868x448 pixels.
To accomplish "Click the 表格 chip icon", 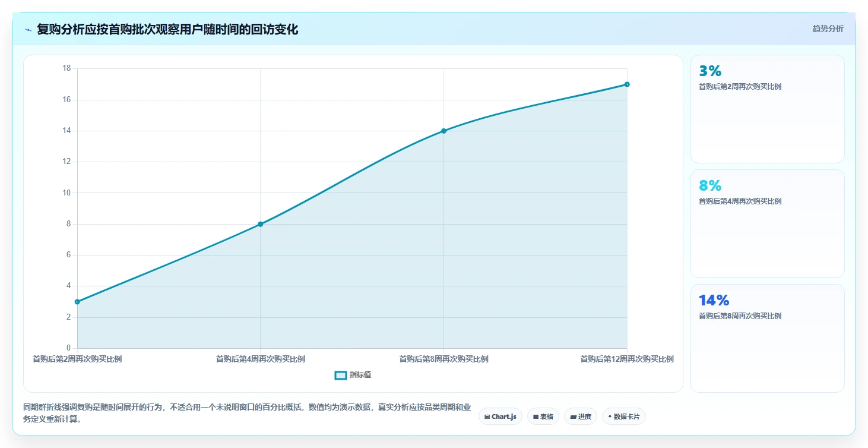I will [536, 417].
